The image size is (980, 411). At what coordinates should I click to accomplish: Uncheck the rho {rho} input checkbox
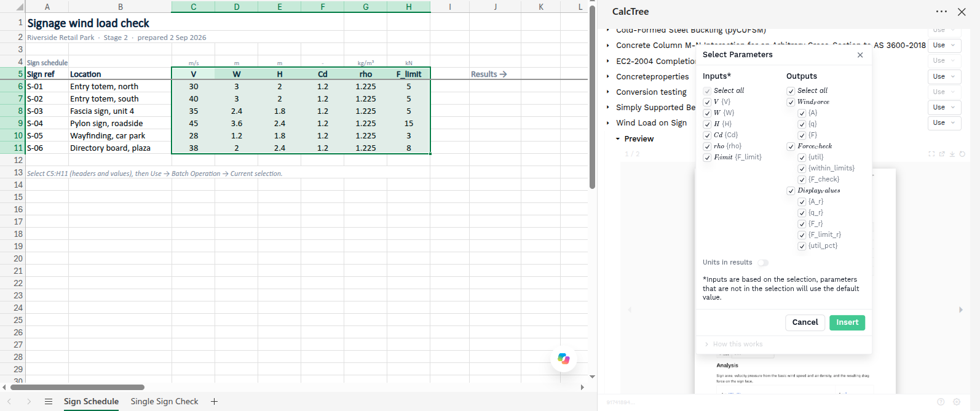pyautogui.click(x=707, y=146)
